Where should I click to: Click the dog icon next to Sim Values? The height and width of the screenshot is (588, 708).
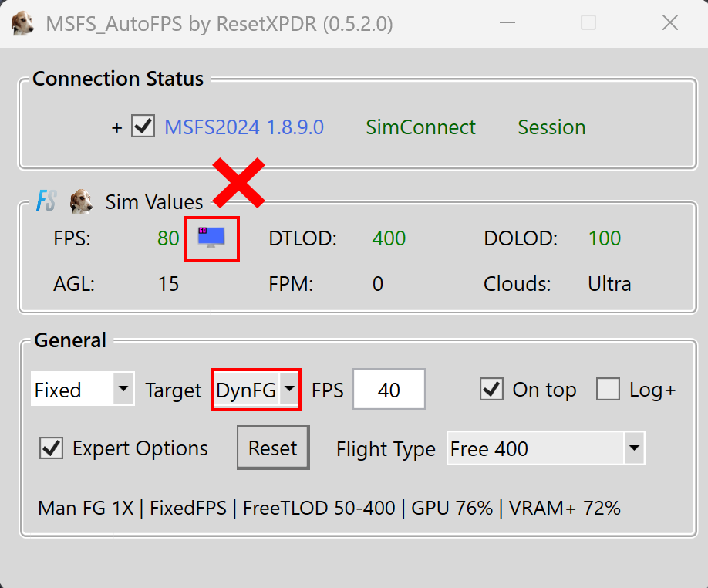pos(81,201)
